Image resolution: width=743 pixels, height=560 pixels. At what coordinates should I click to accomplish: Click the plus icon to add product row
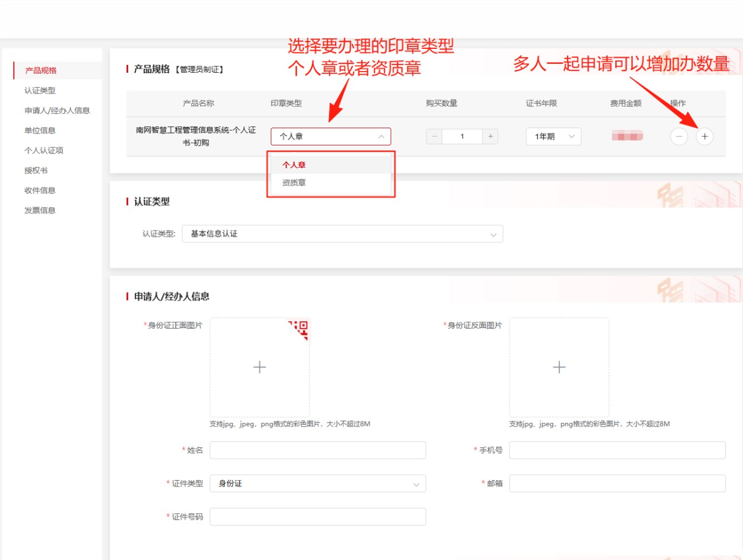click(704, 137)
